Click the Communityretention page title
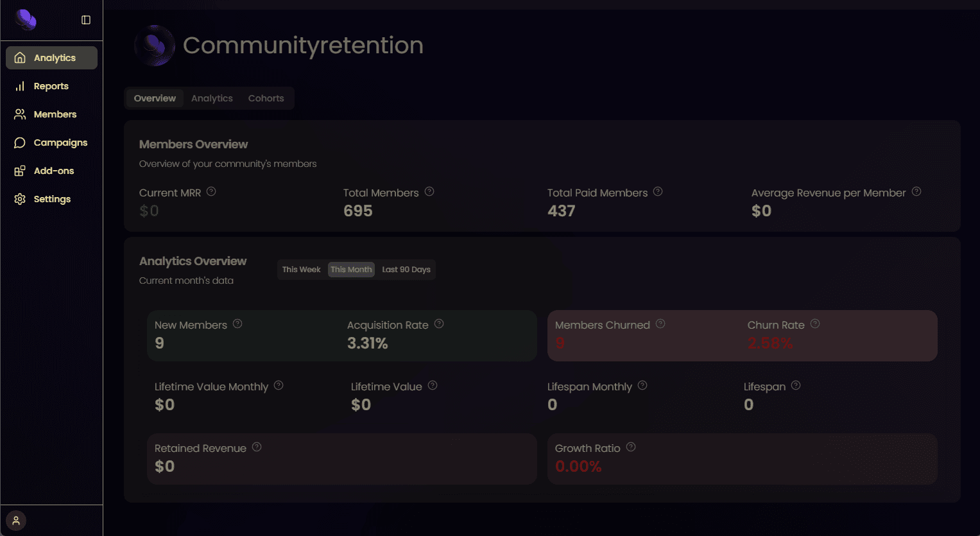Viewport: 980px width, 536px height. pos(303,46)
